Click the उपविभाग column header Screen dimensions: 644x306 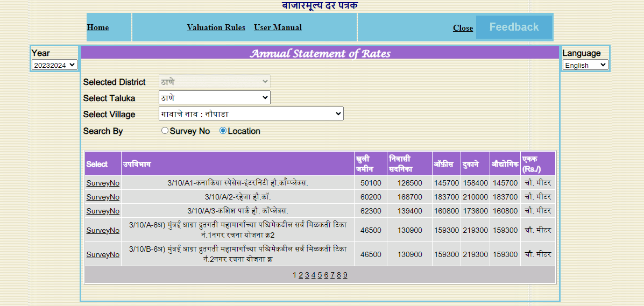(x=237, y=164)
